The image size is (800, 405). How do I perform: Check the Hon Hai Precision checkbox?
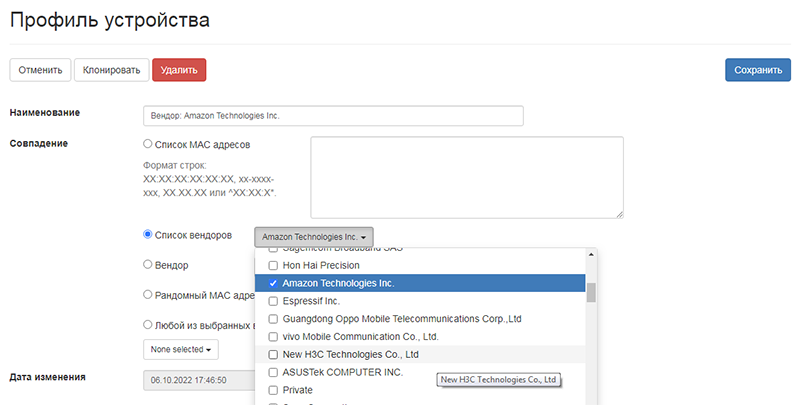(x=273, y=265)
